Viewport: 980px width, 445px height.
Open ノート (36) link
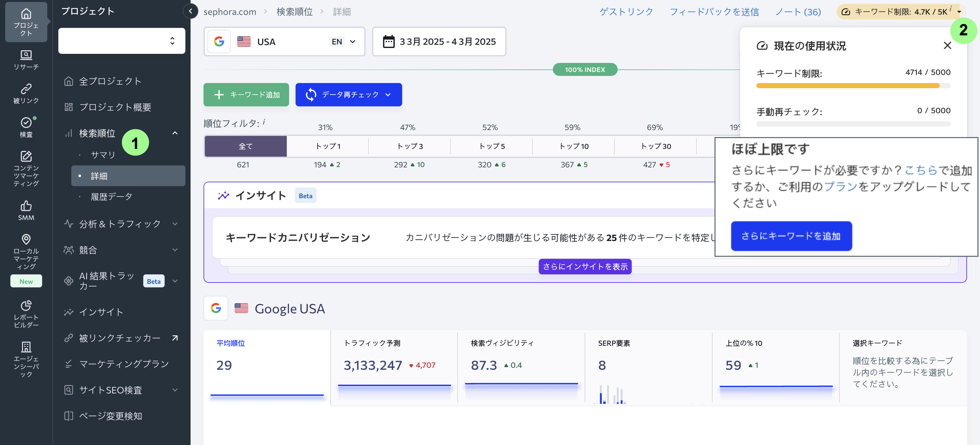pyautogui.click(x=798, y=12)
